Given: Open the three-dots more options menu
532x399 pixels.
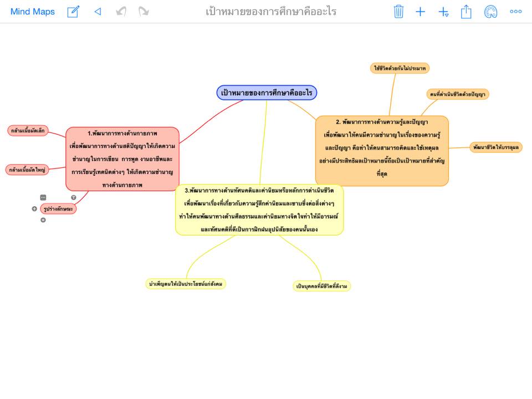Looking at the screenshot, I should click(515, 12).
